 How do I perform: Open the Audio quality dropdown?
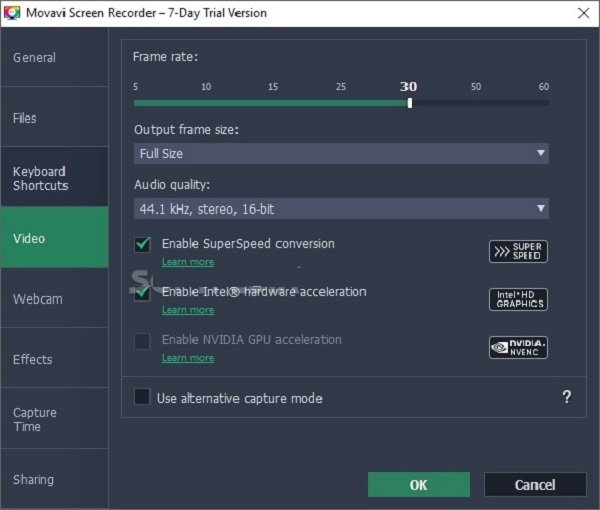[341, 209]
